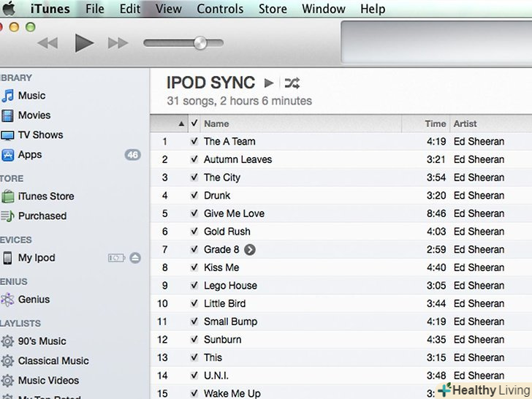This screenshot has width=532, height=399.
Task: Open the Edit menu
Action: pyautogui.click(x=129, y=9)
